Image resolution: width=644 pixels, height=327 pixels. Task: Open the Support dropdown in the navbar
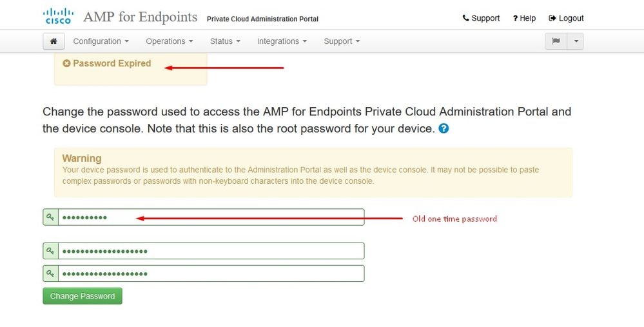tap(342, 41)
